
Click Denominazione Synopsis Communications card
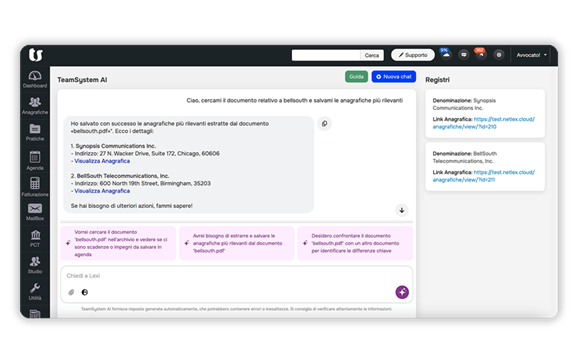click(x=485, y=113)
